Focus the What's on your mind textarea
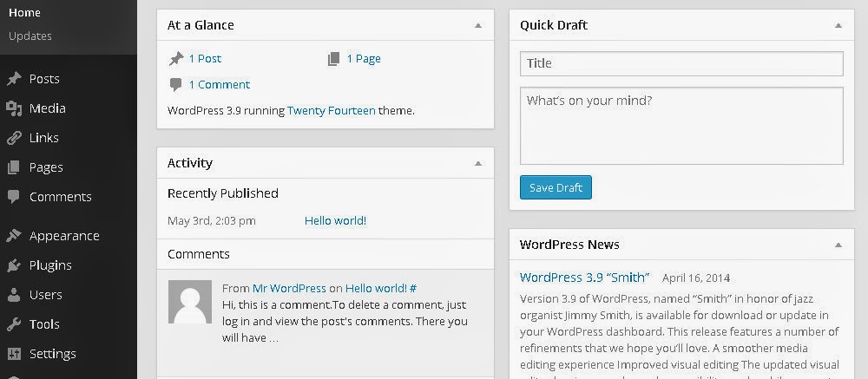 [681, 126]
